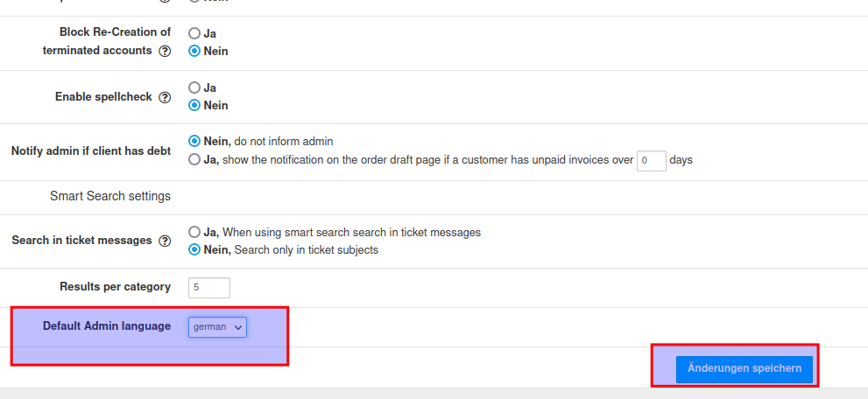Enable spellcheck by choosing Ja
The height and width of the screenshot is (399, 868).
(194, 87)
